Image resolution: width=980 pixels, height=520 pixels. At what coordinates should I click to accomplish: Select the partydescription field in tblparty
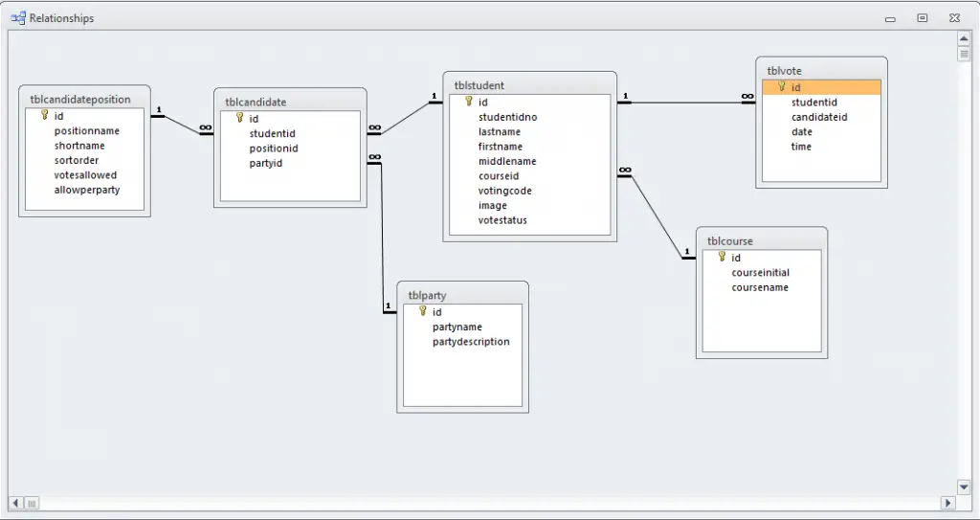[471, 342]
